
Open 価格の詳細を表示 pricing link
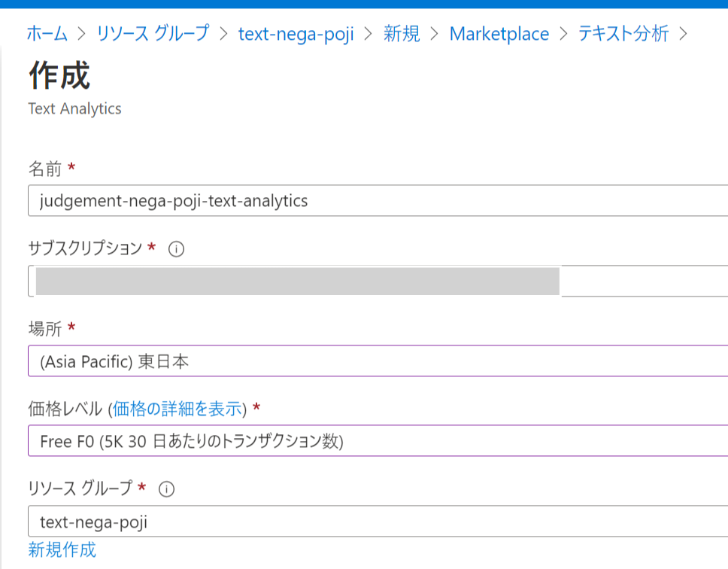177,409
